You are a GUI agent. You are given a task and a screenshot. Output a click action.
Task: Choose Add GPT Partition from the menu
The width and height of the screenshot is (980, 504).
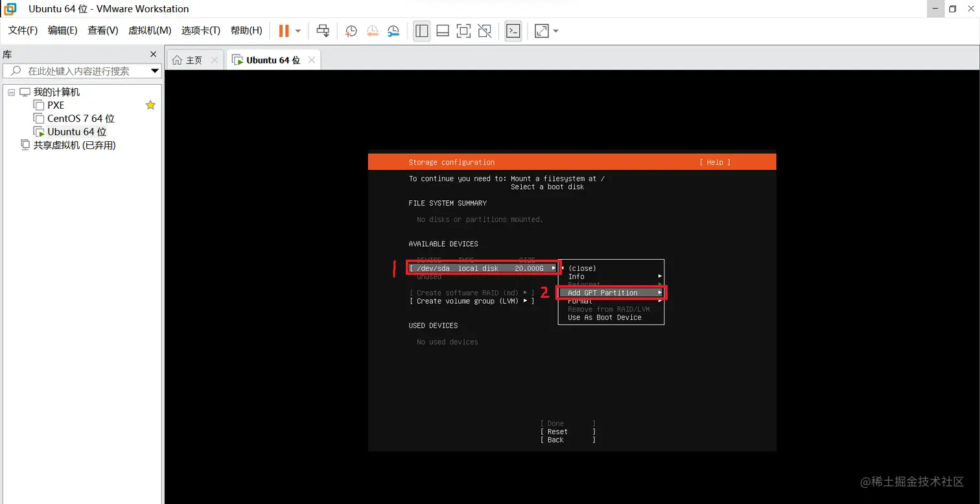pos(611,293)
